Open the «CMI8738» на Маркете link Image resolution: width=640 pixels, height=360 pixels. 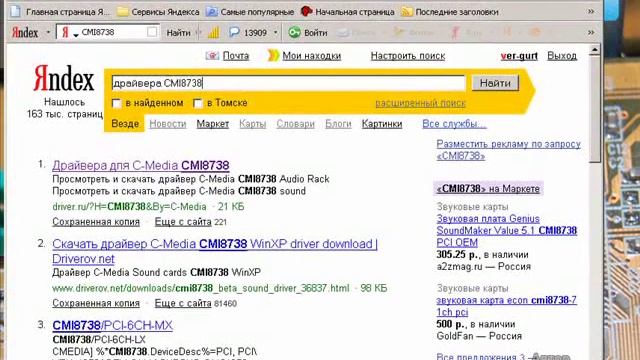[x=488, y=189]
